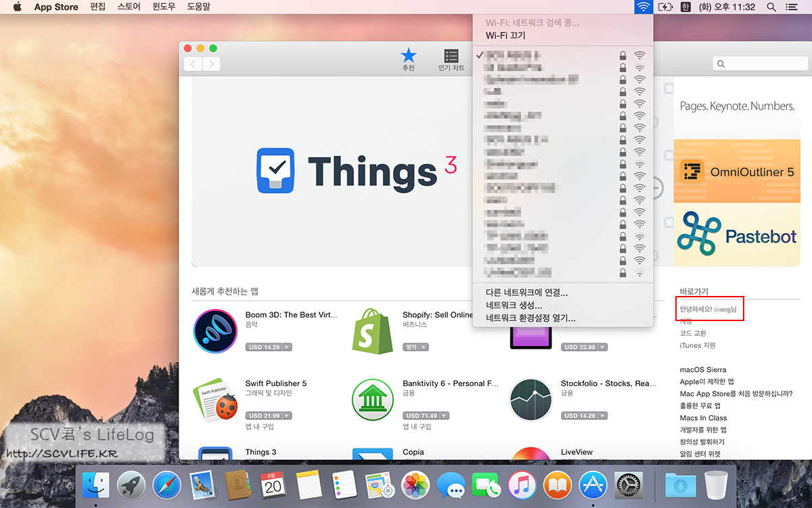The height and width of the screenshot is (508, 812).
Task: Open Notes in the Dock
Action: [x=309, y=485]
